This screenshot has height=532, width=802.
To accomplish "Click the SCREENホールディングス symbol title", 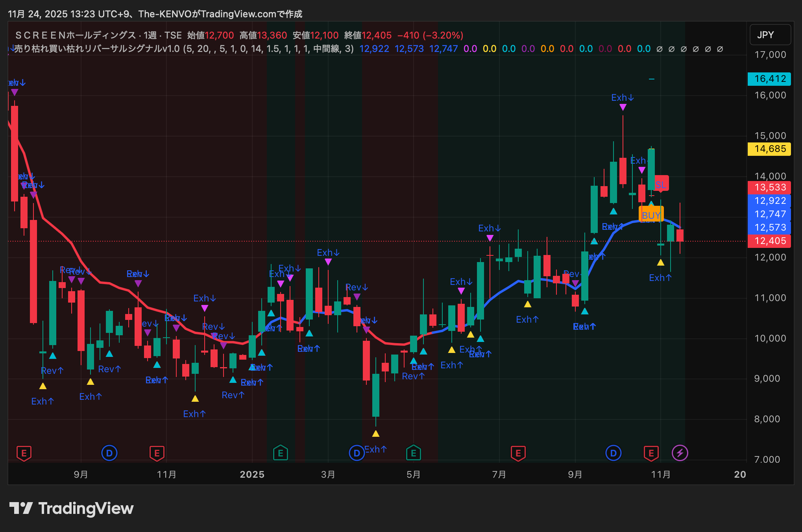I will click(x=75, y=35).
